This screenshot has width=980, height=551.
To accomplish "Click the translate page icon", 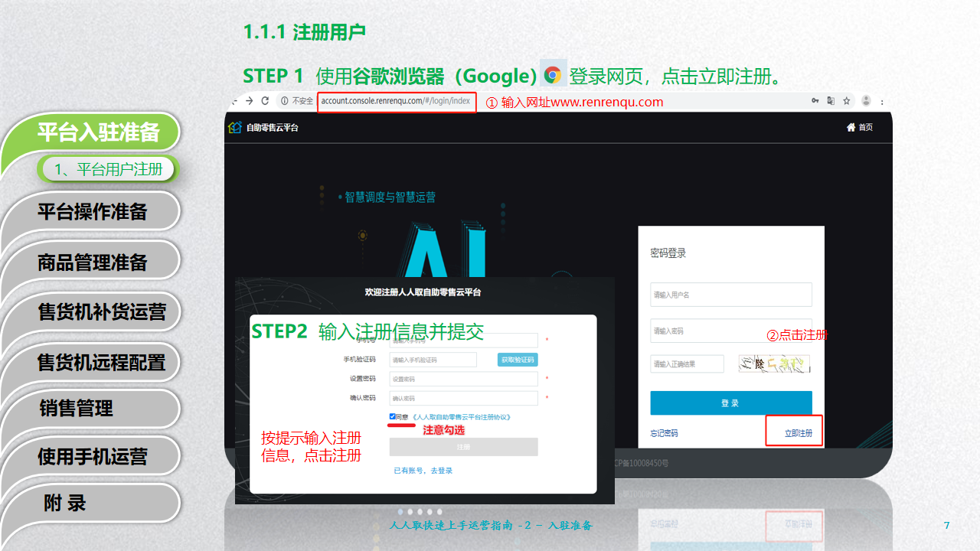I will coord(831,101).
